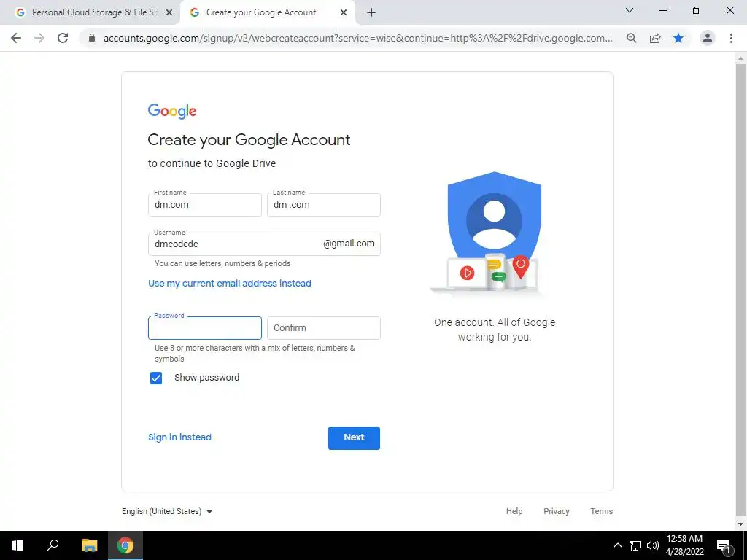Open Chrome three-dot menu
747x560 pixels.
(731, 38)
